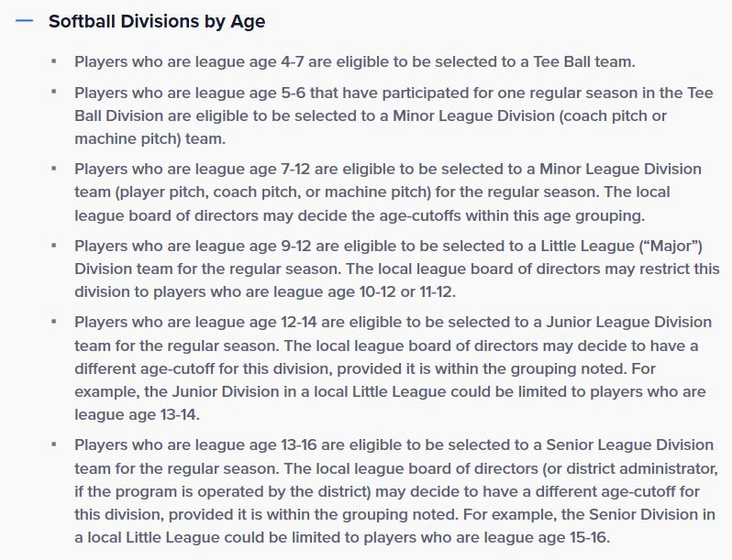Click the Senior League Division paragraph

396,491
